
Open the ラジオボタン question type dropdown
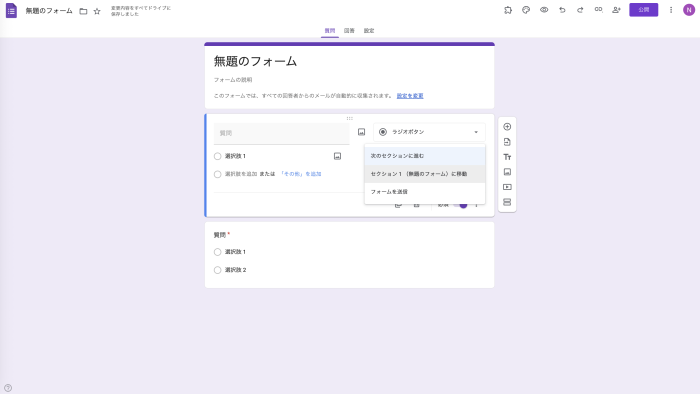[x=429, y=132]
